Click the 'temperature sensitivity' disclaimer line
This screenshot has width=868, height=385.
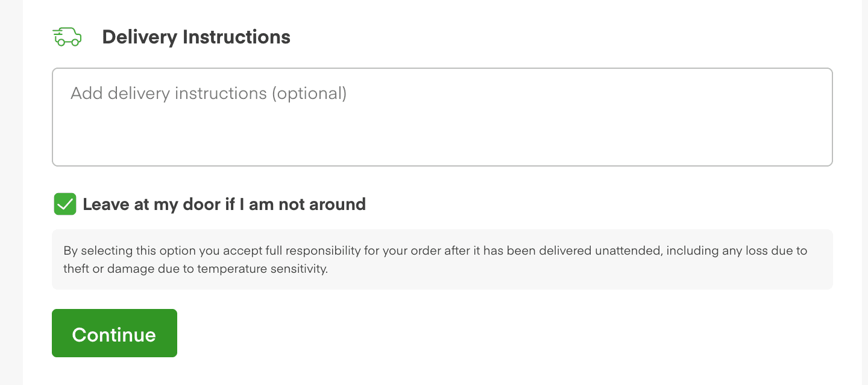[195, 269]
